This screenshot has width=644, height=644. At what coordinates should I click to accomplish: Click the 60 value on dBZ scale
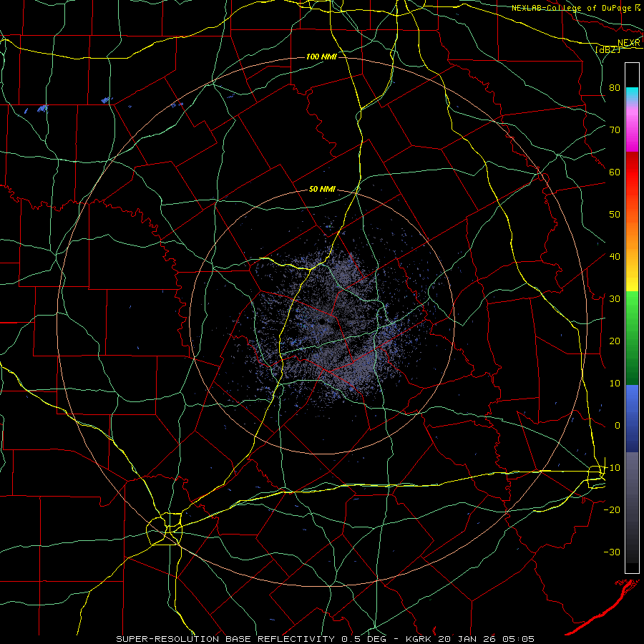coord(615,172)
